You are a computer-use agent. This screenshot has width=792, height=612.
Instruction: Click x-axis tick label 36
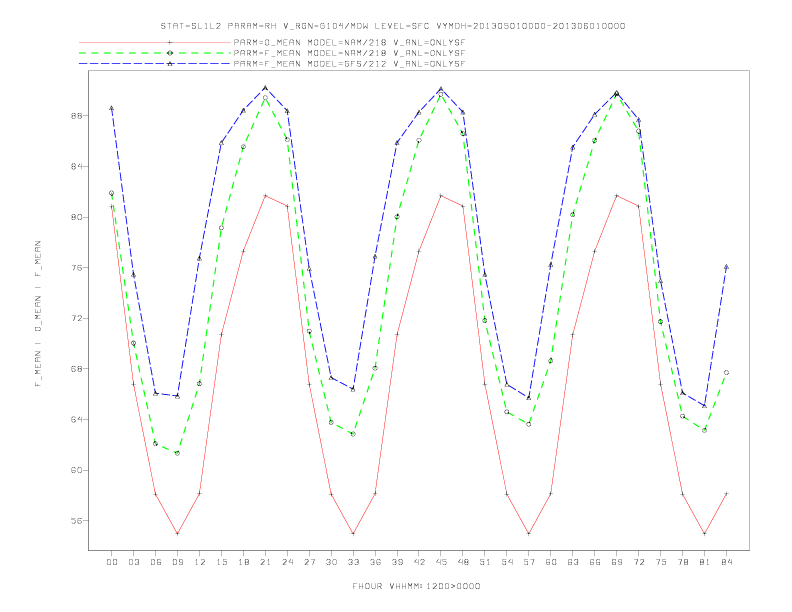(x=375, y=562)
